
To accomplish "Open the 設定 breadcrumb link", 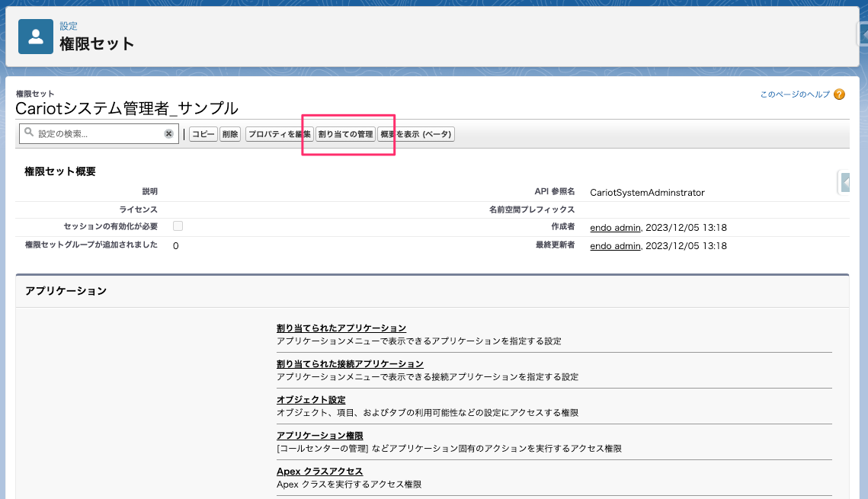I will (x=69, y=26).
